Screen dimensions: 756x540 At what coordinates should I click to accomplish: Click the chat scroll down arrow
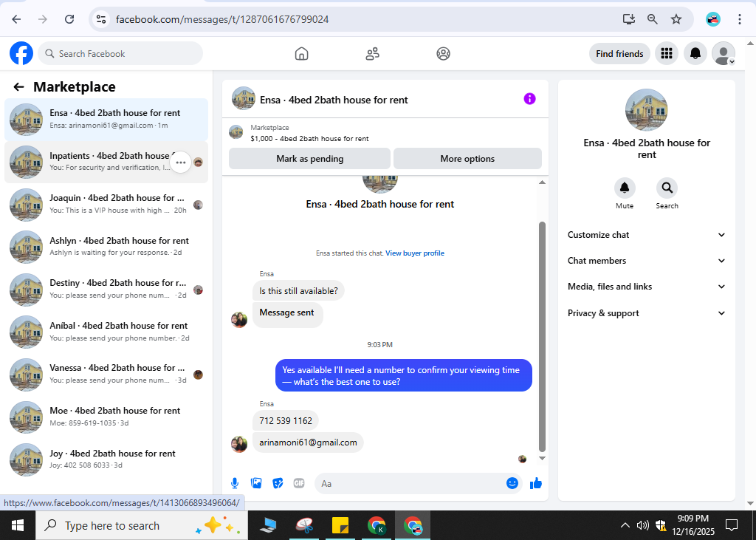coord(542,459)
